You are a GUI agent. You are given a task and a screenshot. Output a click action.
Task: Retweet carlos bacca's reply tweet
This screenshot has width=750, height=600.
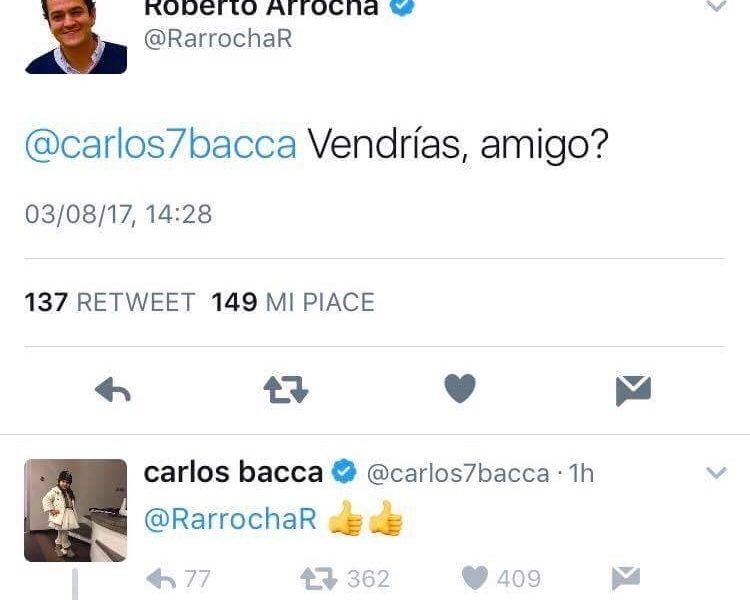click(345, 578)
